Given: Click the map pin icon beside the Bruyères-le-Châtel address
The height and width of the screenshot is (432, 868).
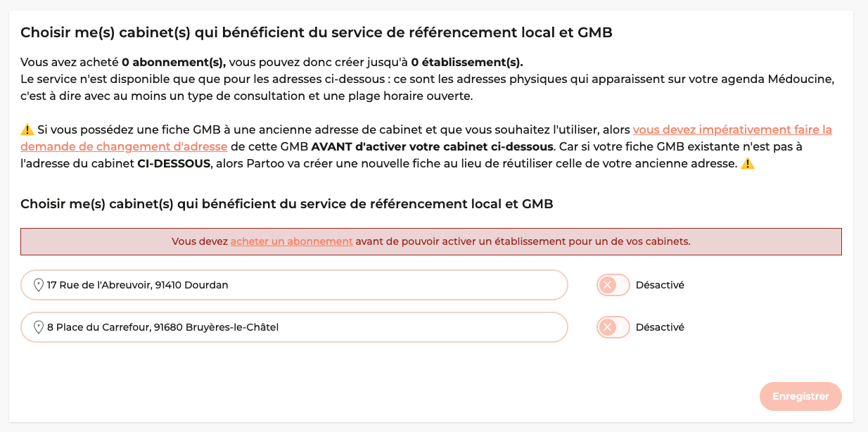Looking at the screenshot, I should pyautogui.click(x=39, y=327).
